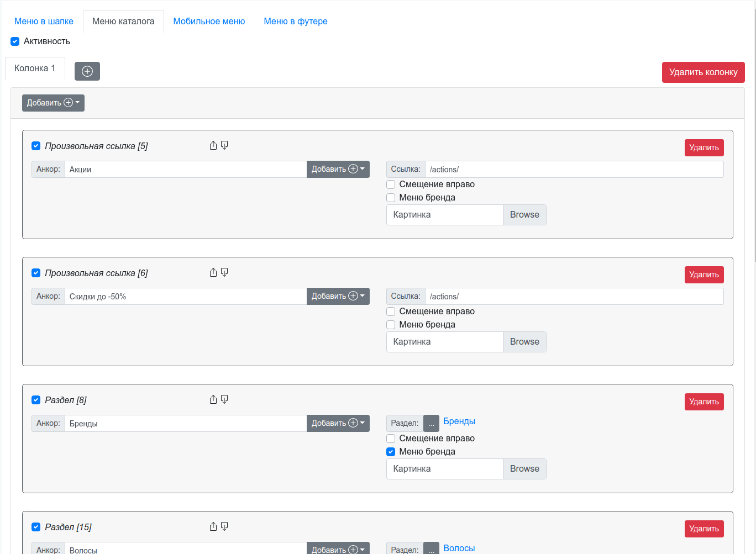Move Произвольная ссылка [5] up
756x554 pixels.
tap(213, 146)
